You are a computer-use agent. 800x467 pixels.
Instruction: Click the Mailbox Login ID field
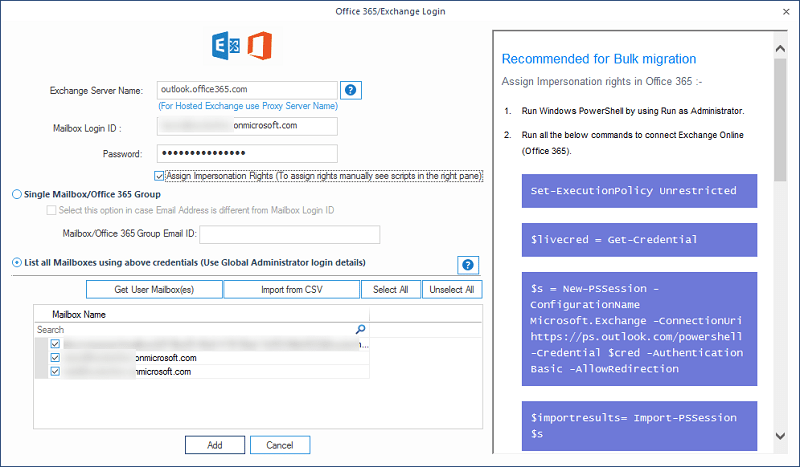247,126
